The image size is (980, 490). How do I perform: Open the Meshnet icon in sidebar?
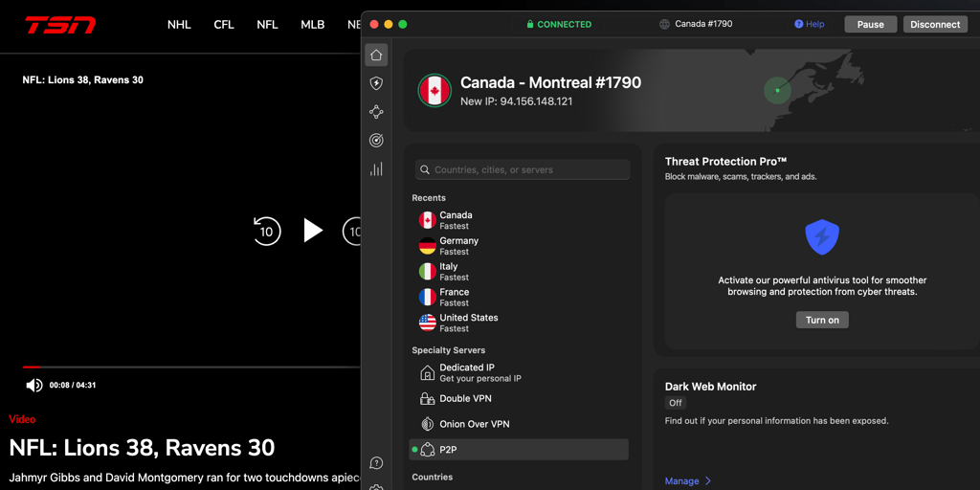376,112
